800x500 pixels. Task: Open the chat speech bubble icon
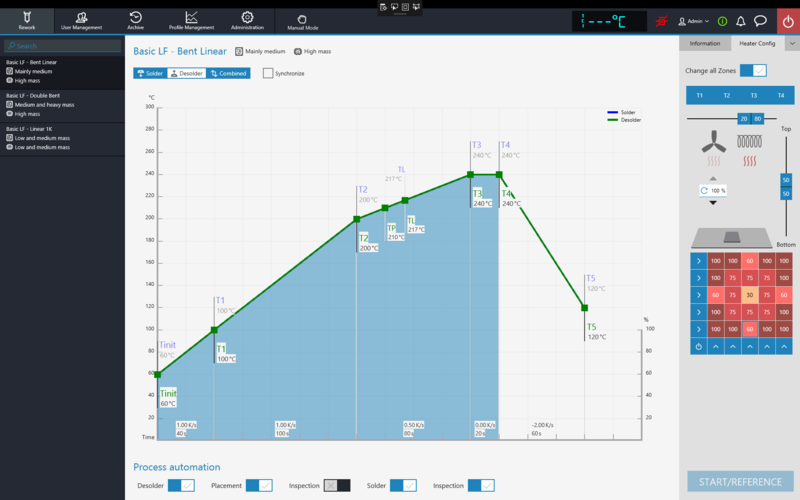click(x=760, y=20)
